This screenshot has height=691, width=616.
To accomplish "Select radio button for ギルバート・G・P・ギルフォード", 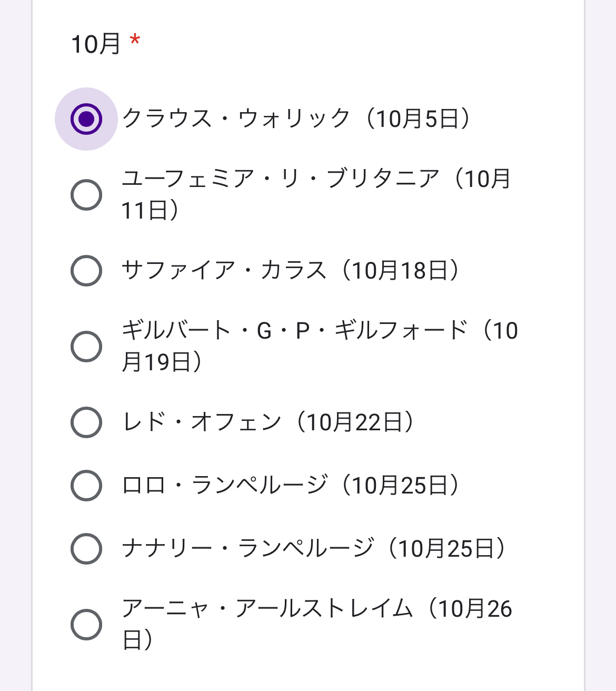I will (x=86, y=347).
